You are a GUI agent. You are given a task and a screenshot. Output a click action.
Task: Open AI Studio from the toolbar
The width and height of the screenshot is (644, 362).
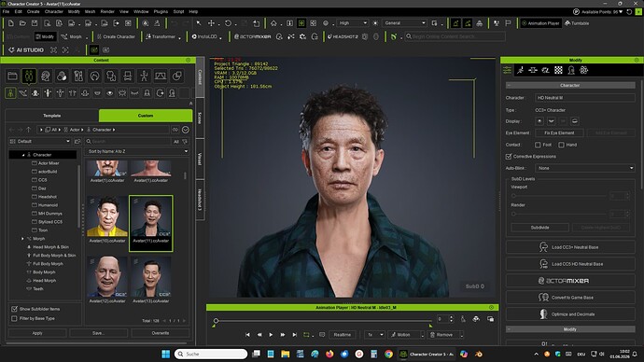tap(26, 49)
